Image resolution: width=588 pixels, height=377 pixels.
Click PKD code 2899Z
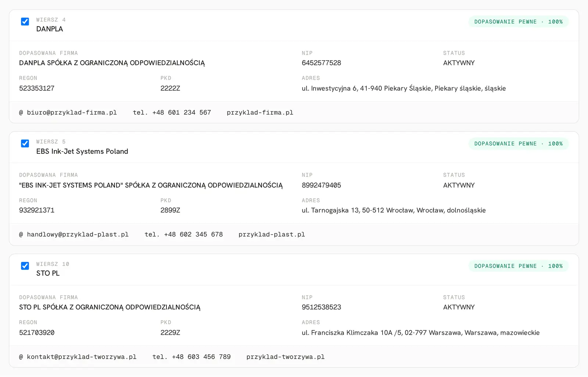coord(170,210)
